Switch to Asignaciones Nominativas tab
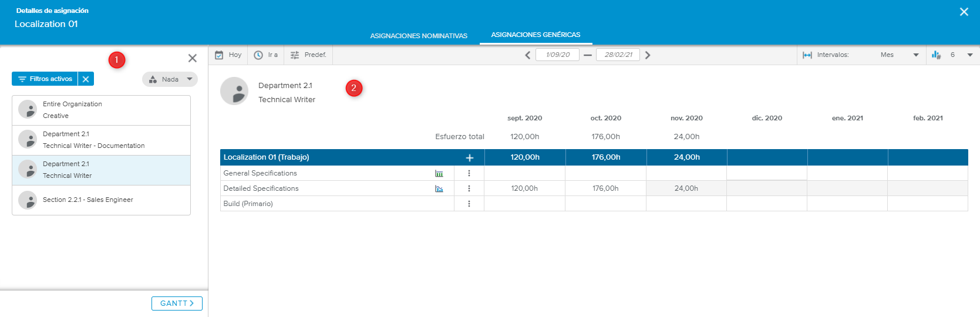This screenshot has height=317, width=980. [x=419, y=36]
